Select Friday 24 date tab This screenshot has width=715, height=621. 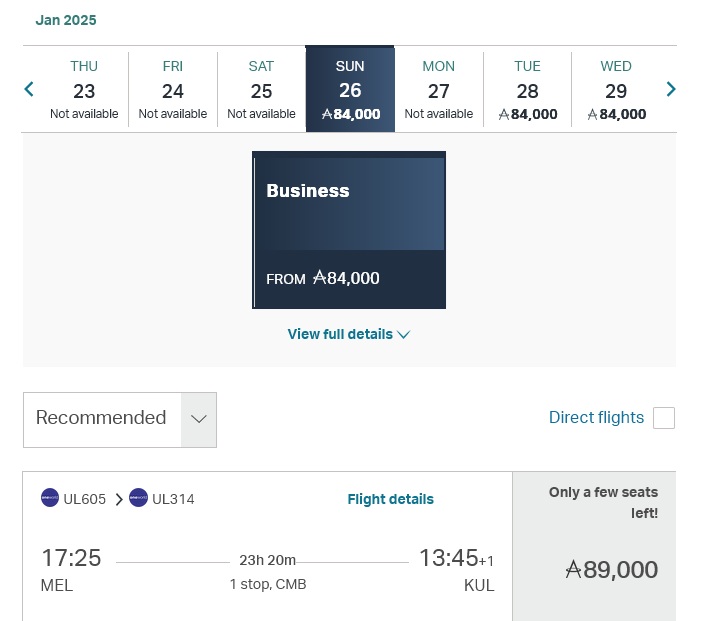click(x=173, y=89)
